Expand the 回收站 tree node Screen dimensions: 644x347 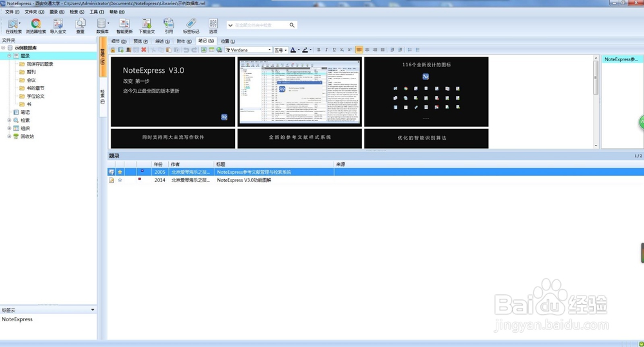pyautogui.click(x=9, y=136)
